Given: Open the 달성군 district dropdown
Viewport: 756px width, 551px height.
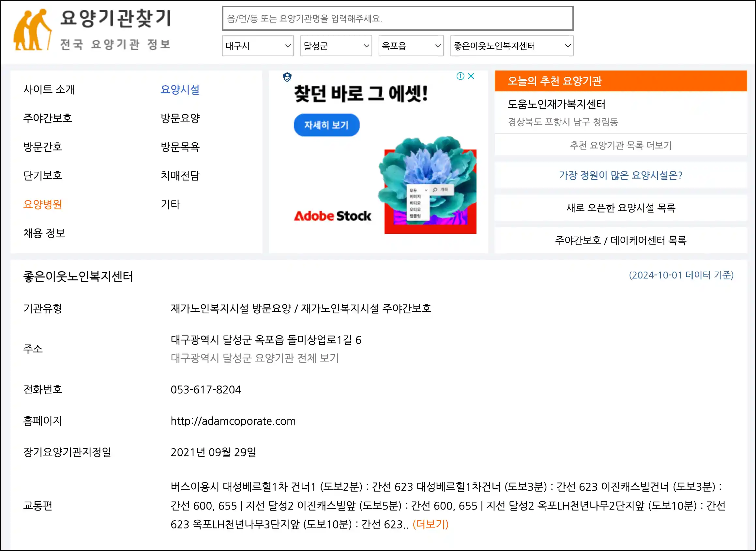Looking at the screenshot, I should [336, 46].
